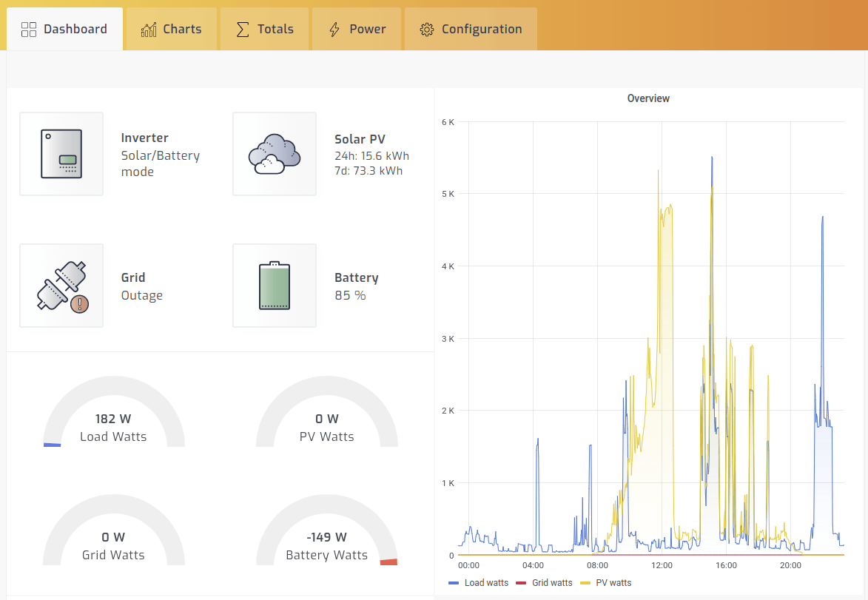This screenshot has width=868, height=600.
Task: Click the Battery 85 % label
Action: click(351, 295)
